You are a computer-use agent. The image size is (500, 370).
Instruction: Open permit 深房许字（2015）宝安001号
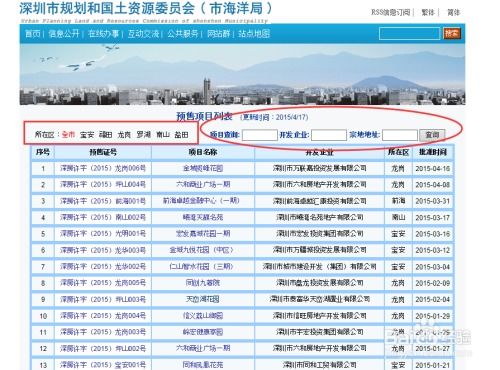pos(103,365)
